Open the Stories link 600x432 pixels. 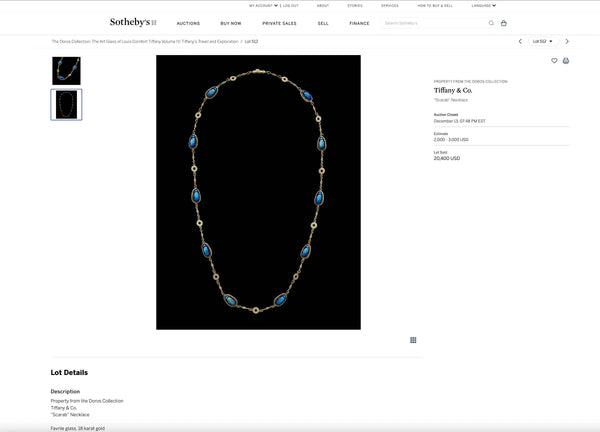point(355,5)
